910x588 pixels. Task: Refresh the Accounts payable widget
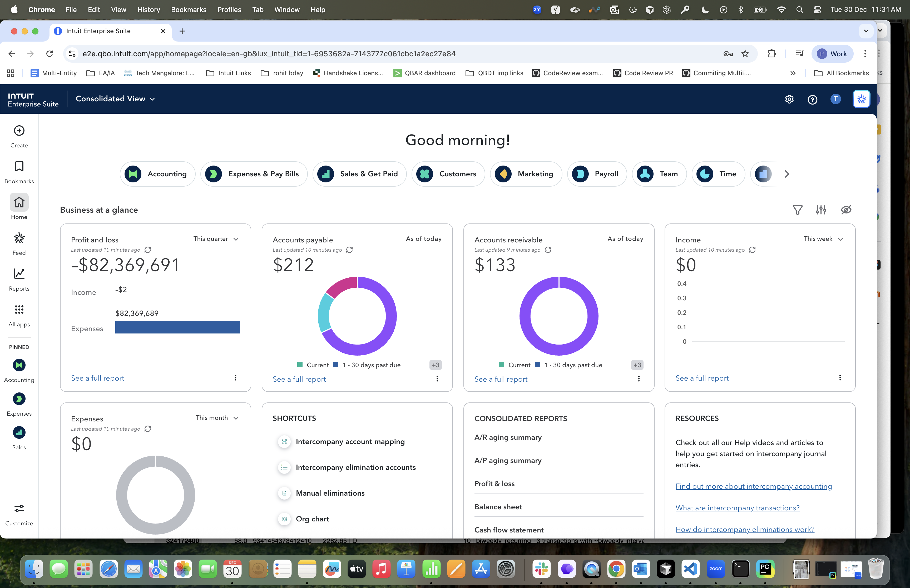coord(349,250)
